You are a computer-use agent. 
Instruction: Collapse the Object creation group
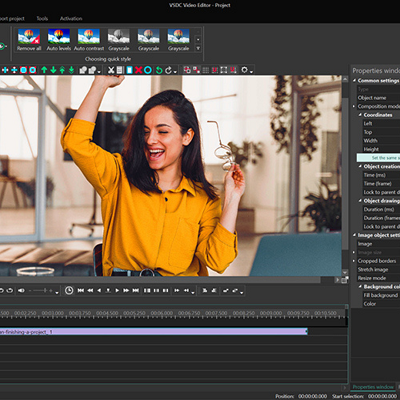pos(360,166)
